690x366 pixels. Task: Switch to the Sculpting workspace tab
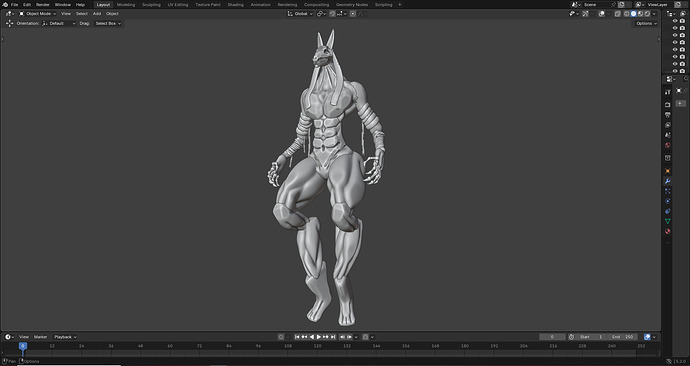(x=151, y=4)
